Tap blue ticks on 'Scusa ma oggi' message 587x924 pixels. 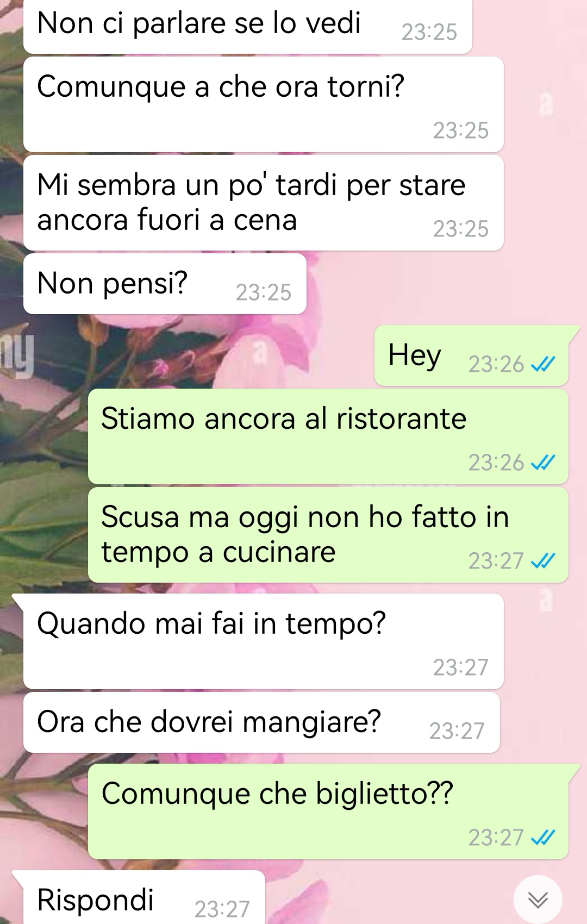543,561
